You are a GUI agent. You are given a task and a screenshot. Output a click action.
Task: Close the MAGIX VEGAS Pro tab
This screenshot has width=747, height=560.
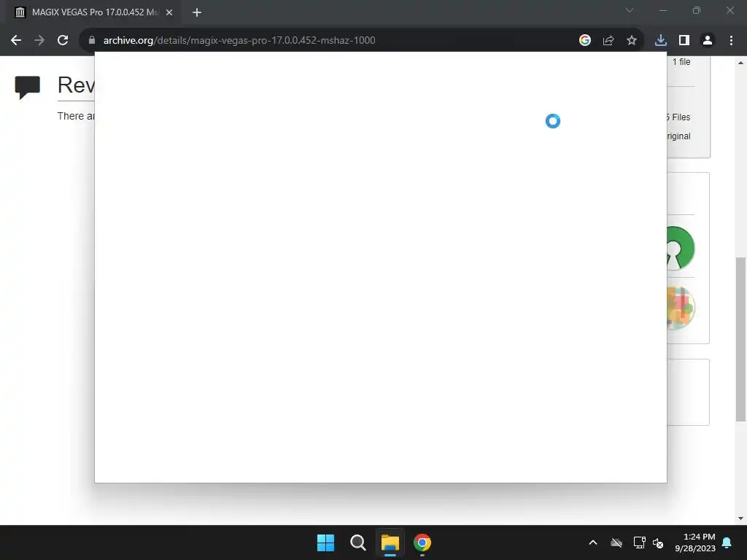[169, 12]
